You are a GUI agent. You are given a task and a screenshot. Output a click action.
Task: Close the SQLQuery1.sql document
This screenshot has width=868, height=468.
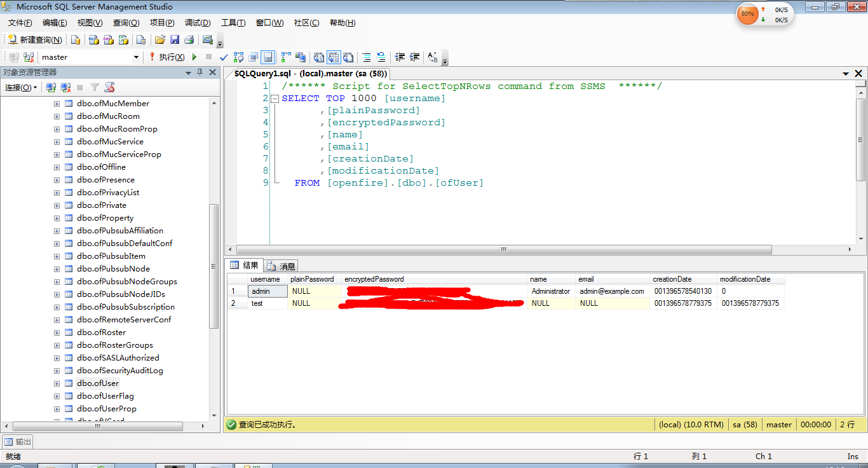(858, 74)
